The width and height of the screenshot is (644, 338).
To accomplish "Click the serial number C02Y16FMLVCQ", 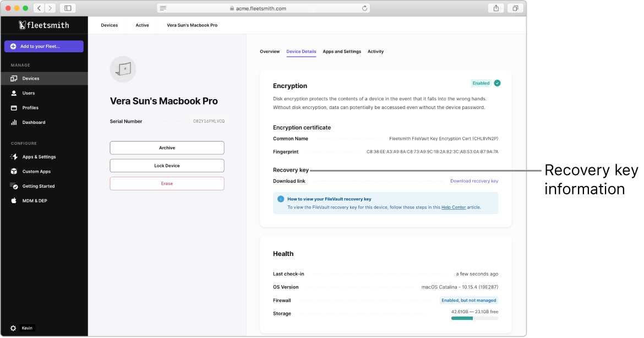I will 209,122.
